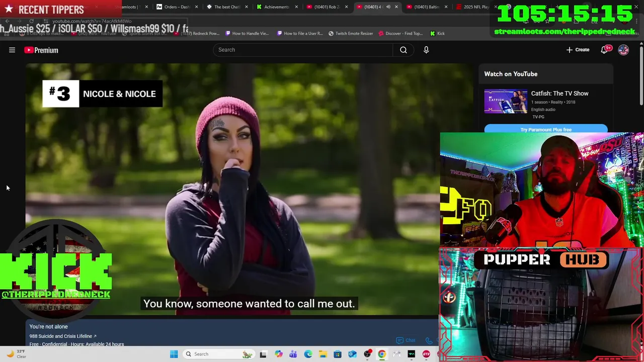Open Microsoft Edge from the taskbar

(x=308, y=354)
